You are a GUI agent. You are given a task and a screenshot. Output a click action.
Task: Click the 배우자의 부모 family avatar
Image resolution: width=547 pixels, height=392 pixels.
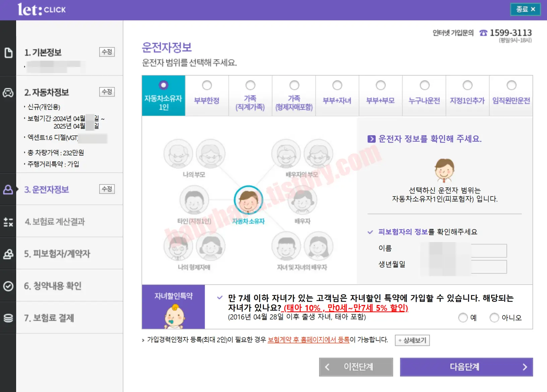tap(302, 154)
